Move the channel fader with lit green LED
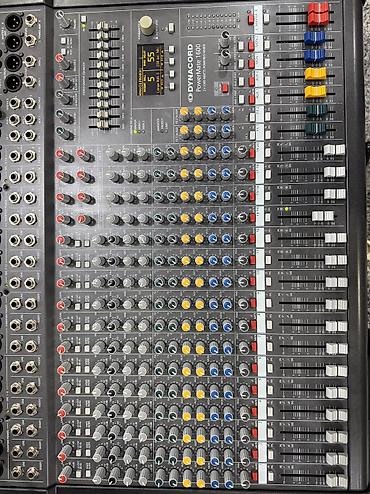Image resolution: width=370 pixels, height=494 pixels. click(x=323, y=216)
